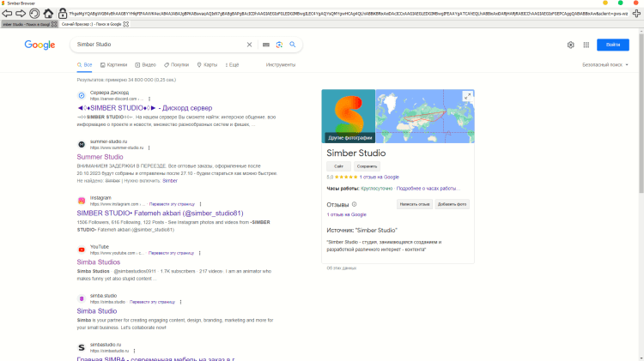Click the browser Forward arrow

coord(19,14)
